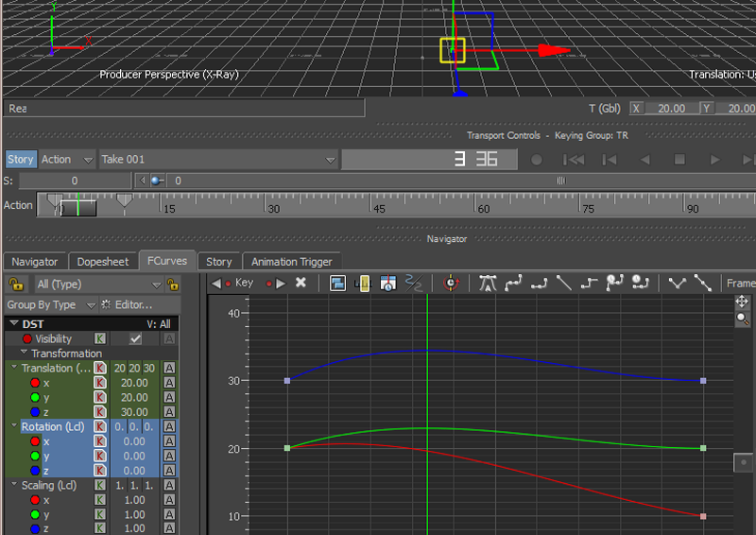The image size is (756, 535).
Task: Delete key using the X icon in FCurves toolbar
Action: [301, 283]
